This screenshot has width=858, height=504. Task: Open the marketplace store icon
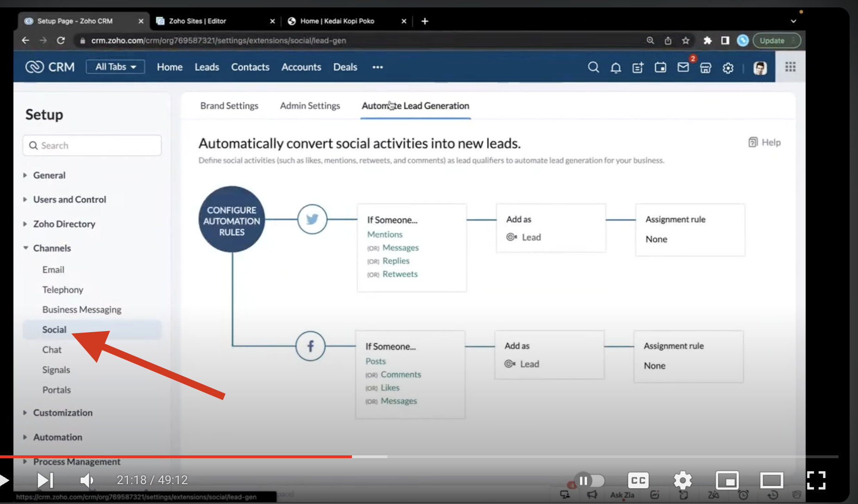pos(706,68)
